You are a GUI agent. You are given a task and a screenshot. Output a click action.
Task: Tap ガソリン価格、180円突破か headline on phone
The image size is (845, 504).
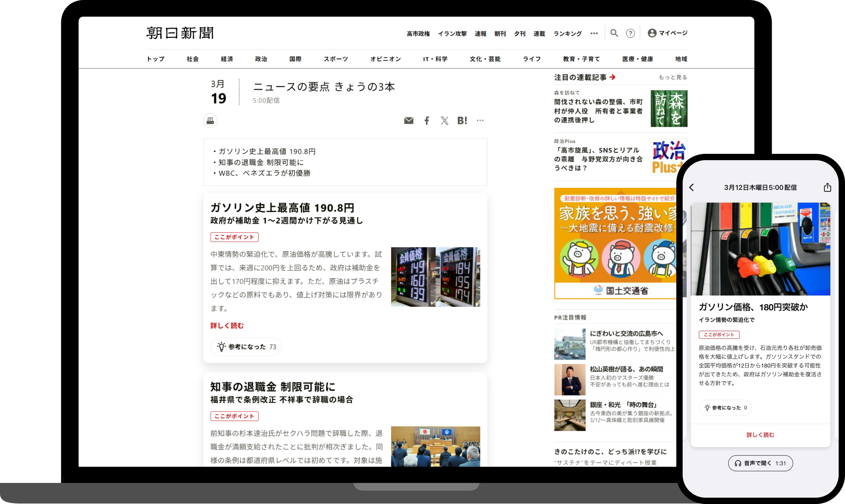click(753, 307)
